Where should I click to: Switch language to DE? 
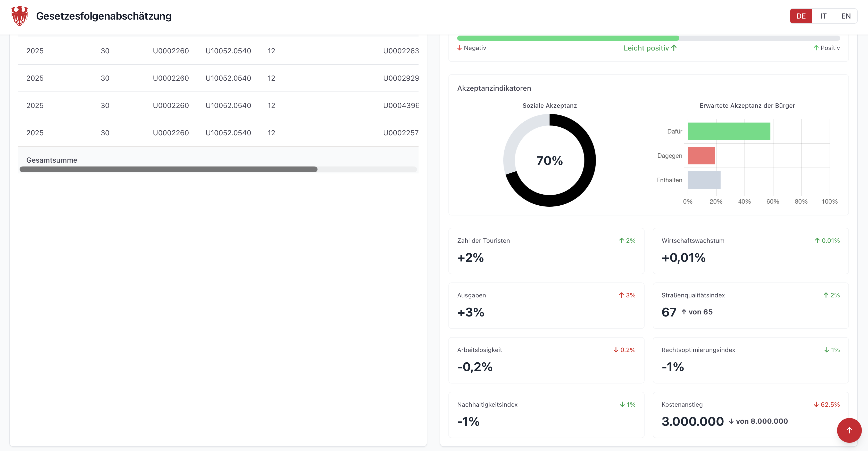pyautogui.click(x=801, y=16)
